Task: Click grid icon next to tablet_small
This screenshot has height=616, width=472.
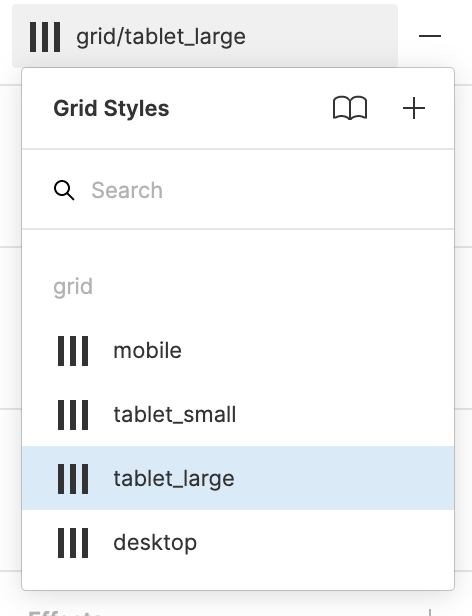Action: (x=73, y=415)
